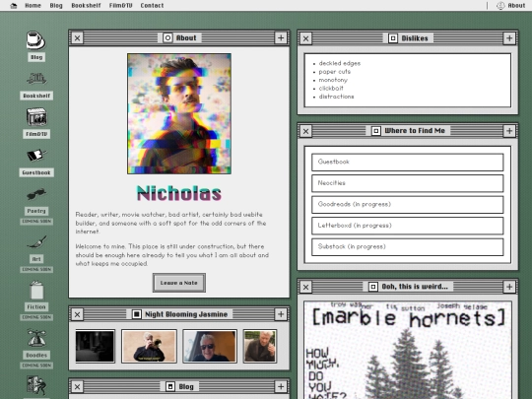Click the Art label in the sidebar

click(36, 259)
